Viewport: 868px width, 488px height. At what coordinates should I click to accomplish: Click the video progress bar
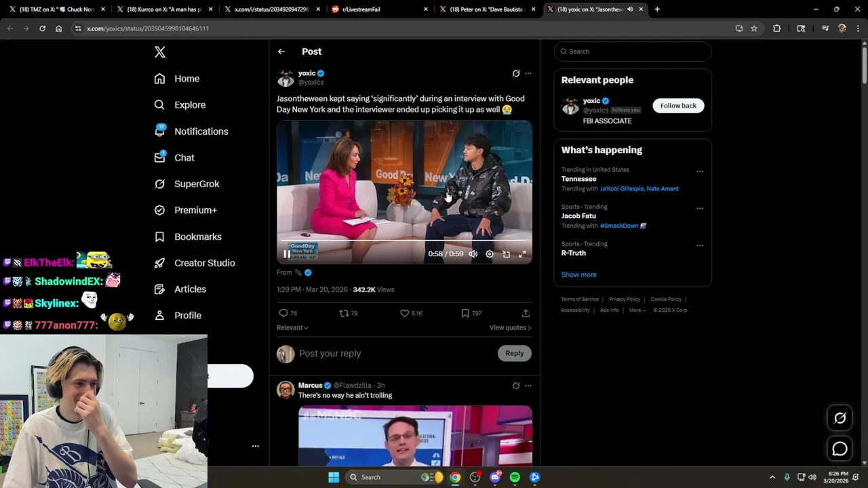(x=404, y=241)
